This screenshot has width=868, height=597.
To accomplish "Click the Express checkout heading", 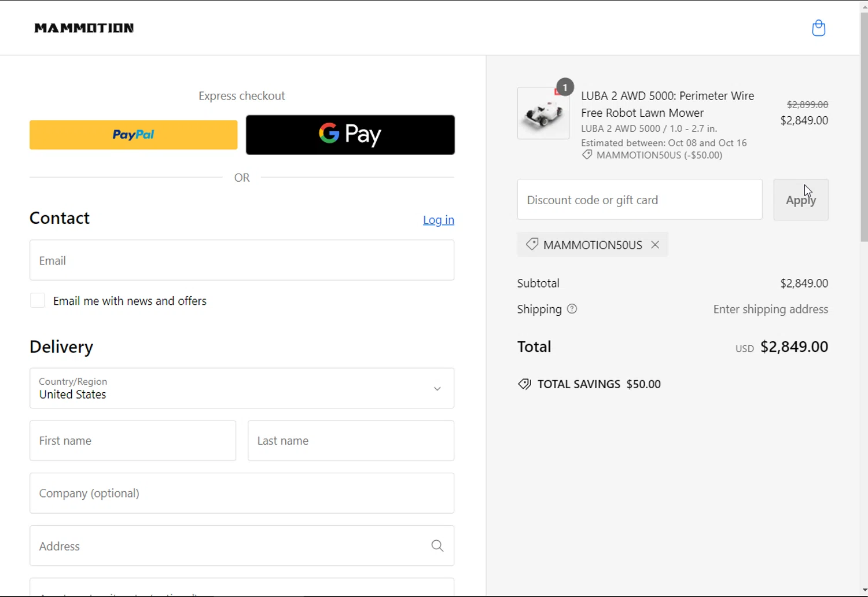I will [x=242, y=96].
